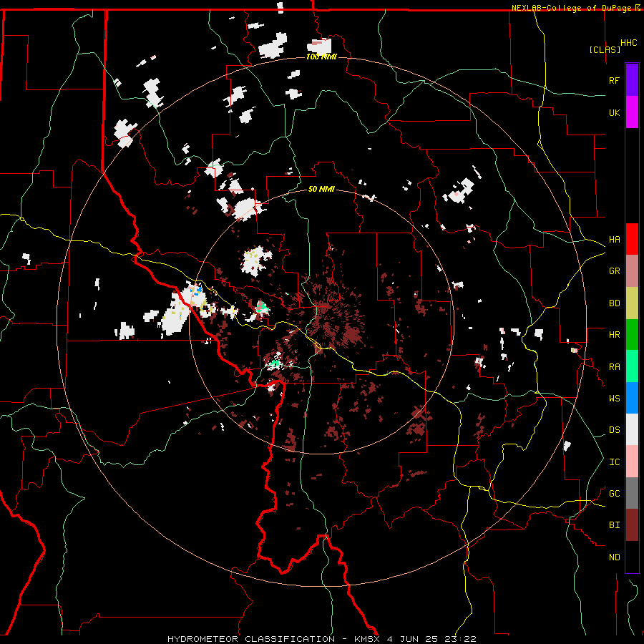The image size is (644, 644).
Task: Click the 50 NMI range ring label
Action: click(321, 189)
